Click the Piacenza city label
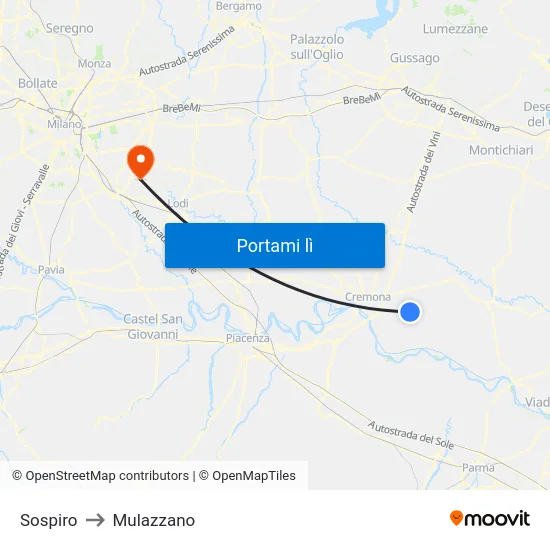Image resolution: width=550 pixels, height=550 pixels. pyautogui.click(x=248, y=338)
